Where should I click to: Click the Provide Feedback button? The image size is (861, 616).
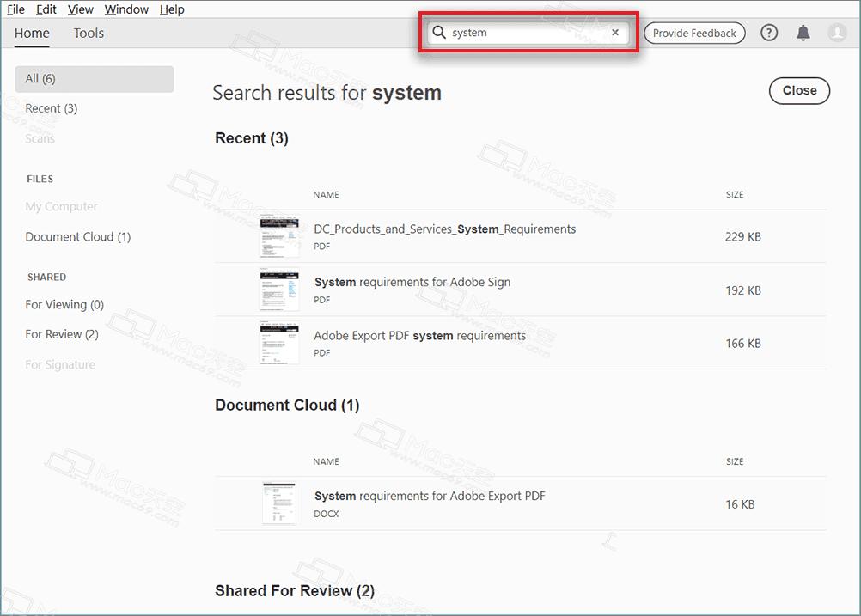(694, 33)
